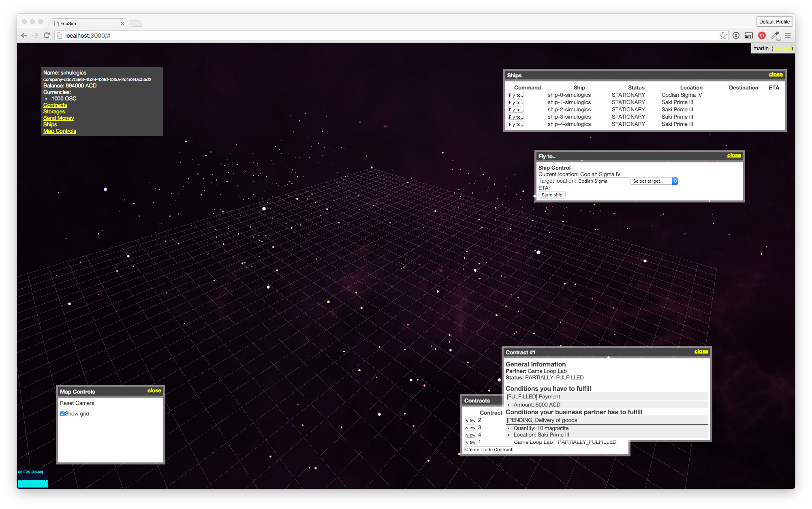The image size is (812, 509).
Task: Click the Destination column header
Action: [744, 87]
